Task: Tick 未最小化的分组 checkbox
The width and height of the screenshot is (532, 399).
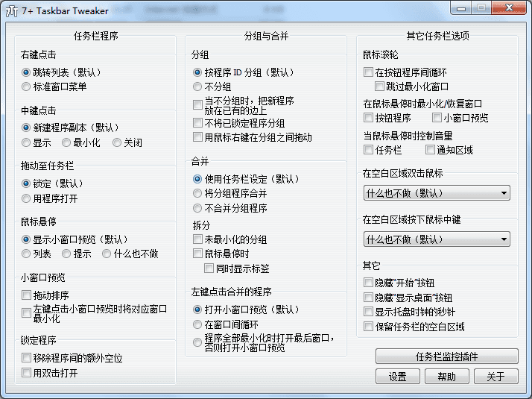Action: pyautogui.click(x=197, y=239)
